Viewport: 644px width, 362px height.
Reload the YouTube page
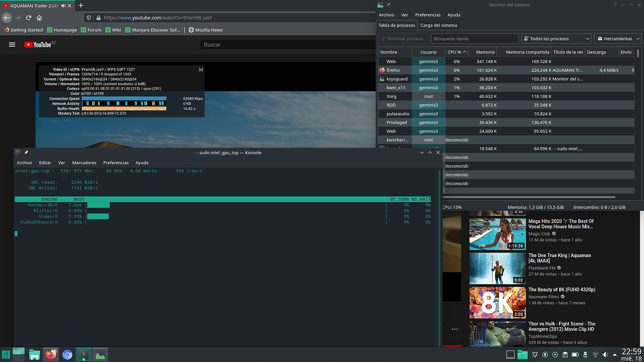coord(28,18)
